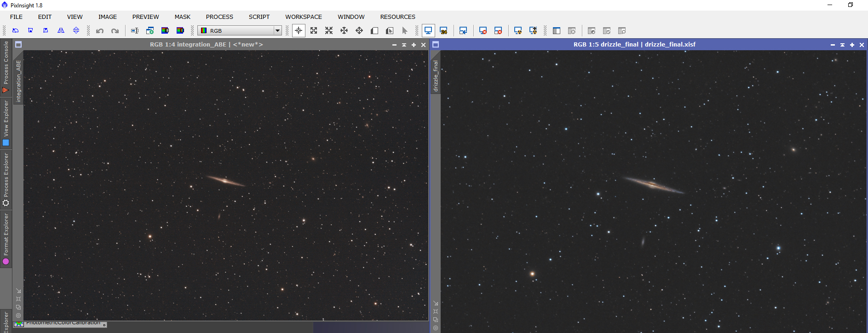Click the overlapping squares icon in integration_ABE
Screen dimensions: 868x333
click(18, 307)
